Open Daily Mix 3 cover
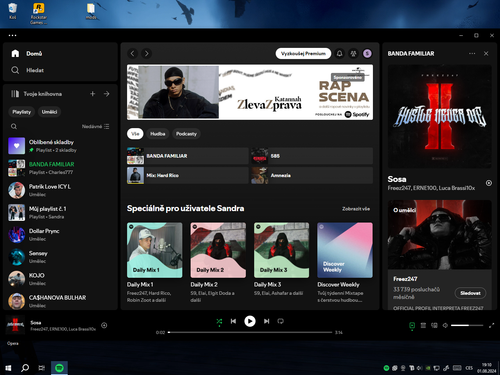 point(282,250)
